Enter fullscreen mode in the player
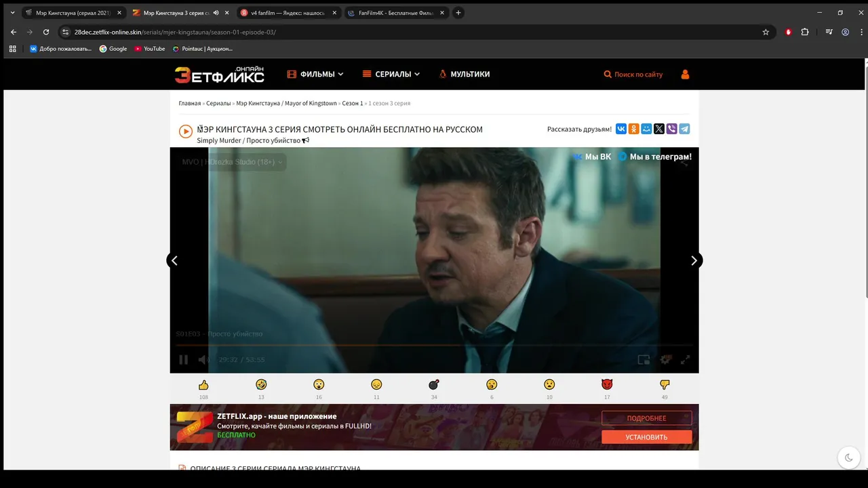Image resolution: width=868 pixels, height=488 pixels. pos(685,360)
